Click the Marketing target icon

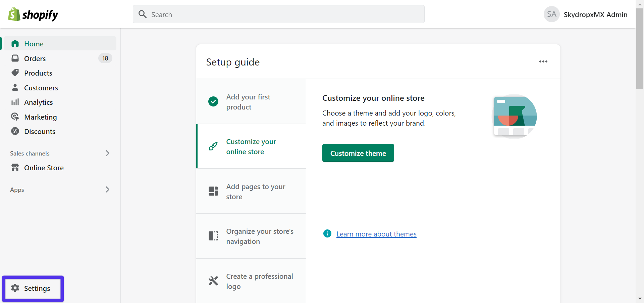tap(15, 117)
